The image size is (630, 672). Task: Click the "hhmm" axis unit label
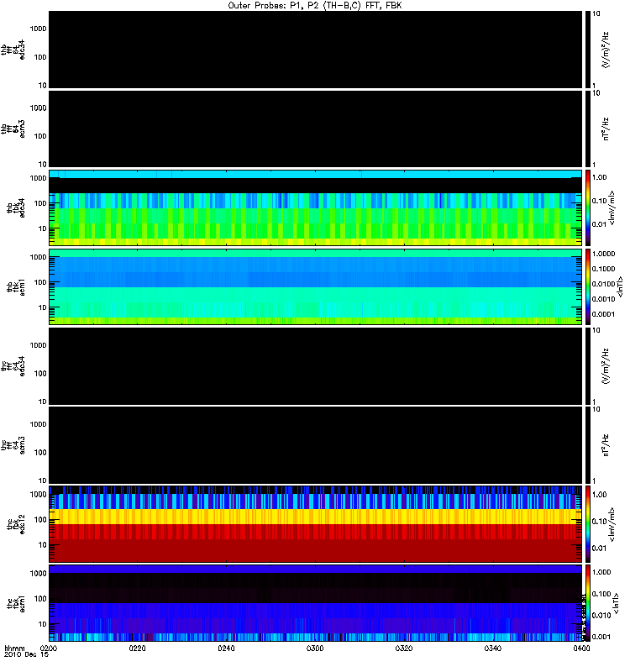coord(14,648)
